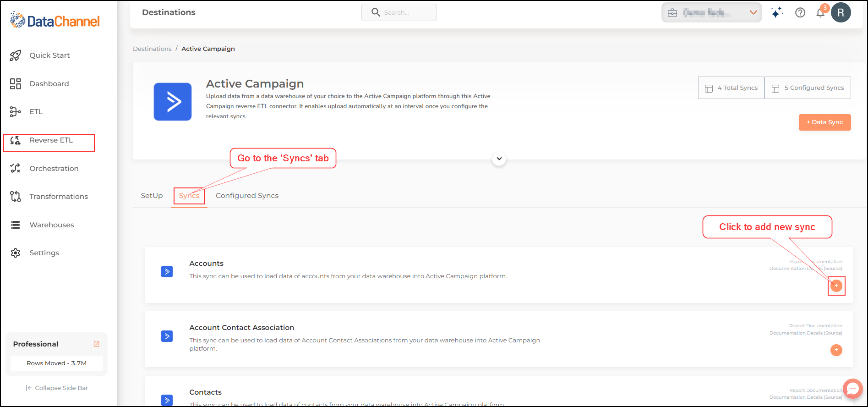Open Report Documentation for Account Contact Association

pyautogui.click(x=816, y=326)
